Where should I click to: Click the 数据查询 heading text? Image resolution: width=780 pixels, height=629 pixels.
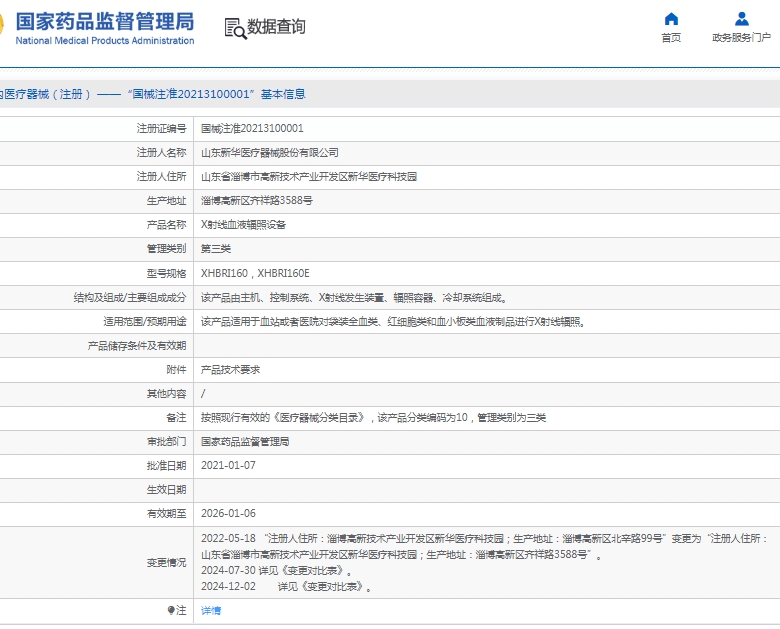coord(277,27)
